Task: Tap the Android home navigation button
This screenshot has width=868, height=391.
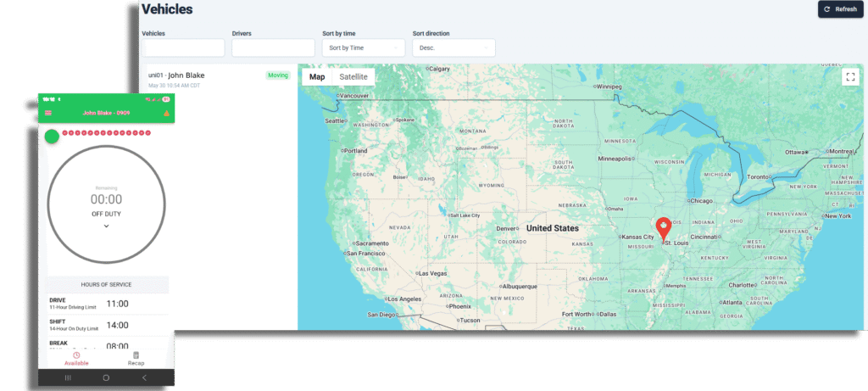Action: [x=106, y=377]
